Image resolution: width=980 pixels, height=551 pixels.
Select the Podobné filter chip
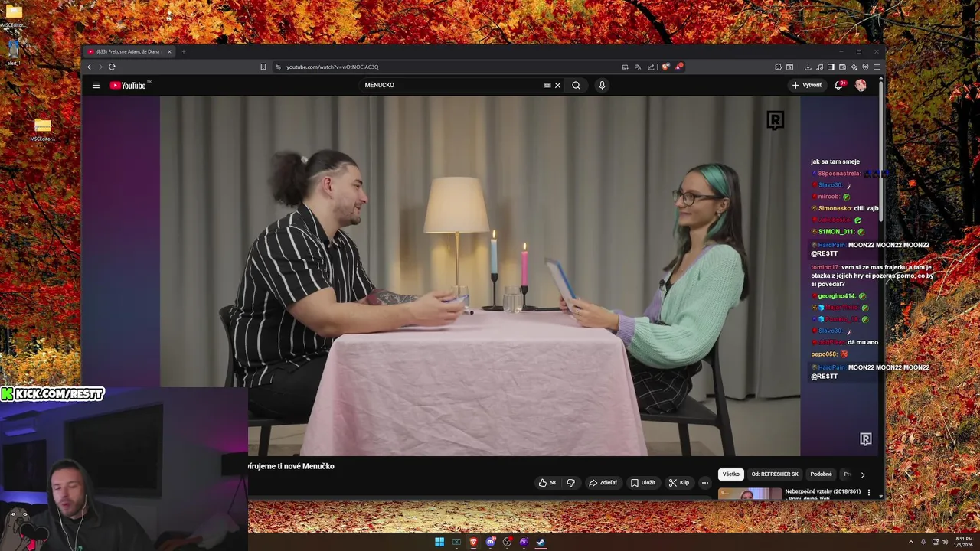coord(821,474)
